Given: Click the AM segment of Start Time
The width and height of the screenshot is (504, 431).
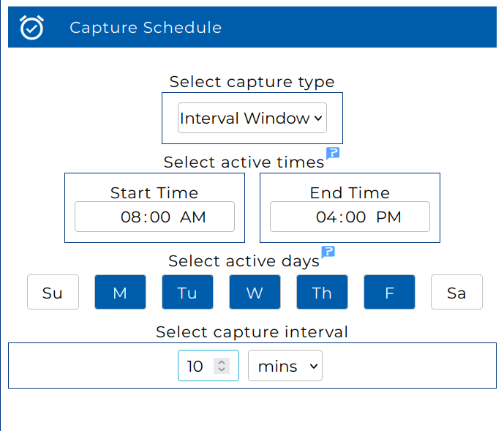Looking at the screenshot, I should pos(193,217).
